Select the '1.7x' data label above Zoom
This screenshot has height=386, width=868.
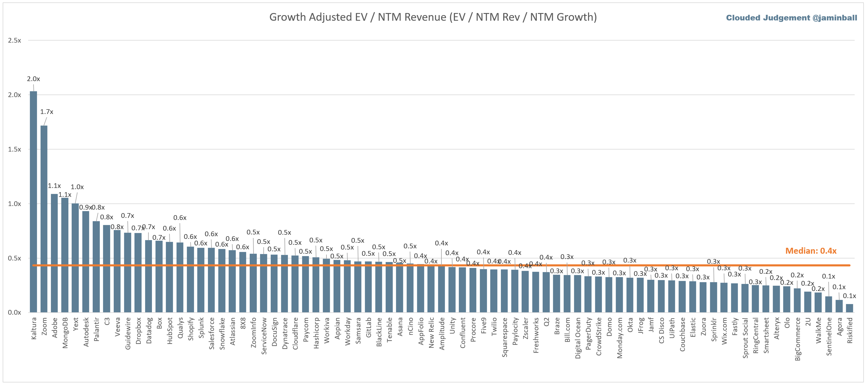coord(47,112)
